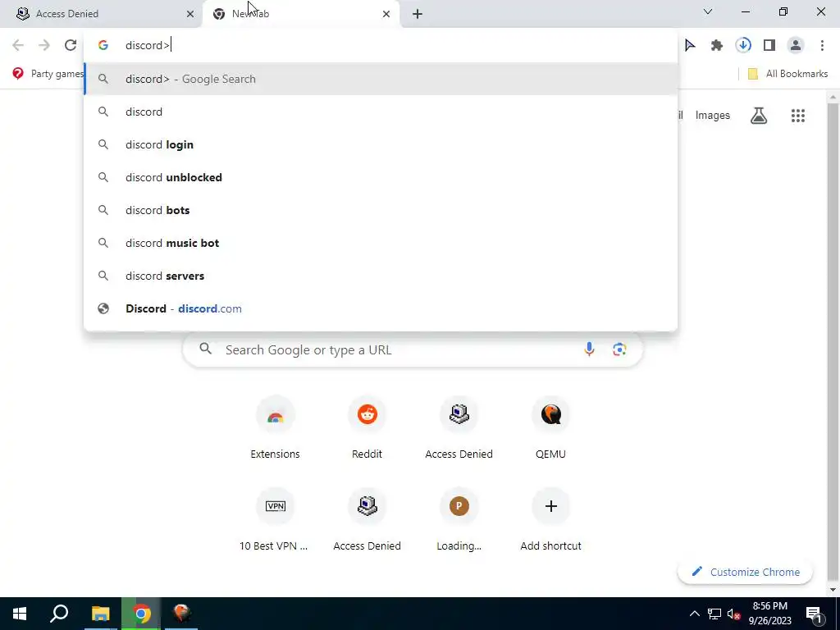This screenshot has height=630, width=840.
Task: Pick the 'discord unblocked' suggestion
Action: [x=381, y=177]
